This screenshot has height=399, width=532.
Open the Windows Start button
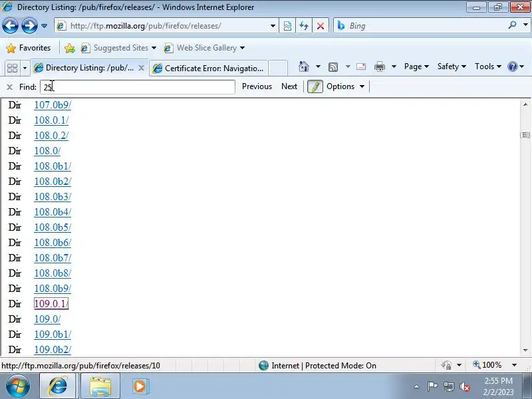(x=18, y=386)
